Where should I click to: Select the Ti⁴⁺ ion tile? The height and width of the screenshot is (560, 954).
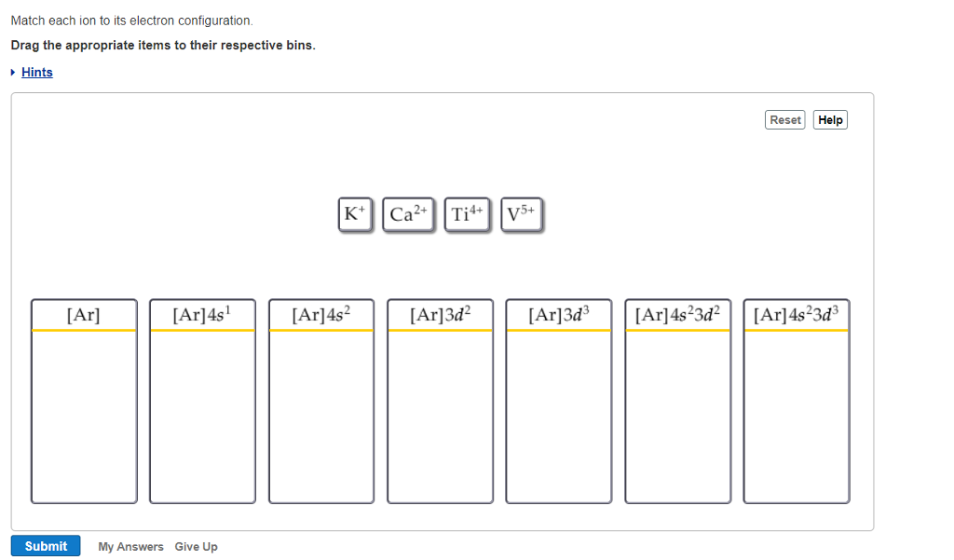coord(467,213)
